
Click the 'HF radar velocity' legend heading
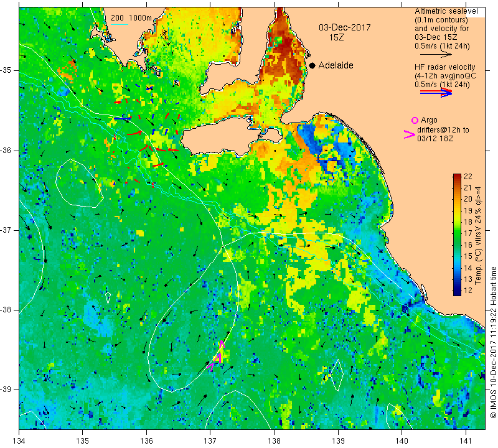pyautogui.click(x=444, y=67)
